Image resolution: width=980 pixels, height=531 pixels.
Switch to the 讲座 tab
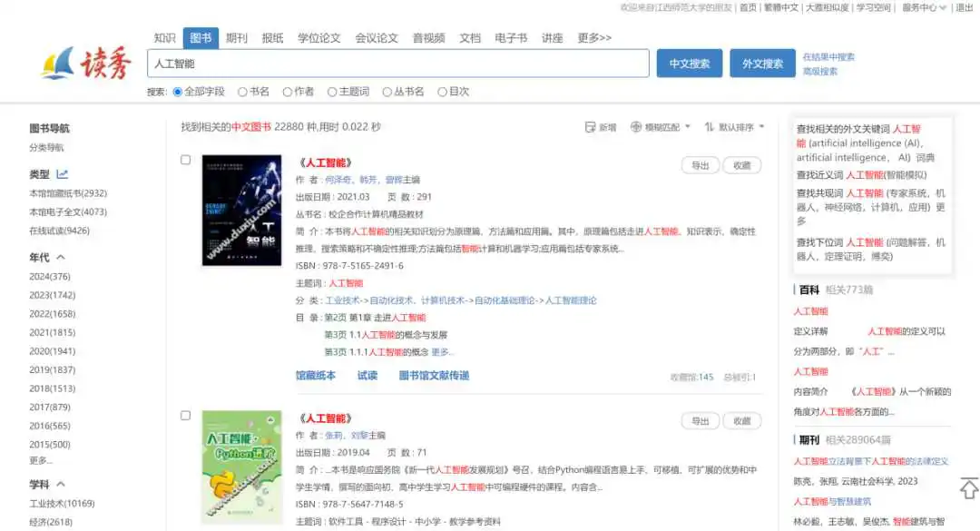click(552, 37)
